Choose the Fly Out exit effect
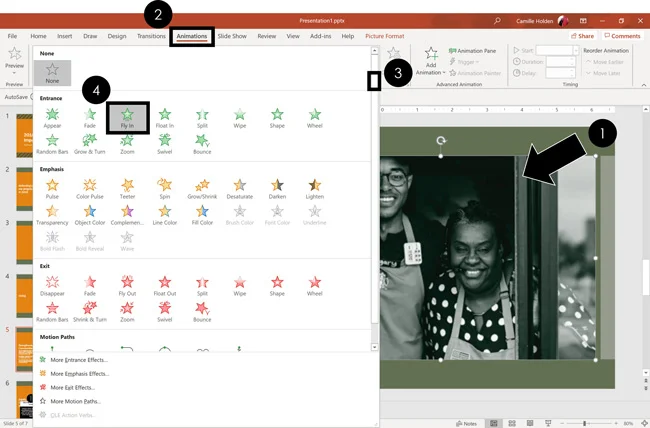This screenshot has height=428, width=650. point(127,286)
